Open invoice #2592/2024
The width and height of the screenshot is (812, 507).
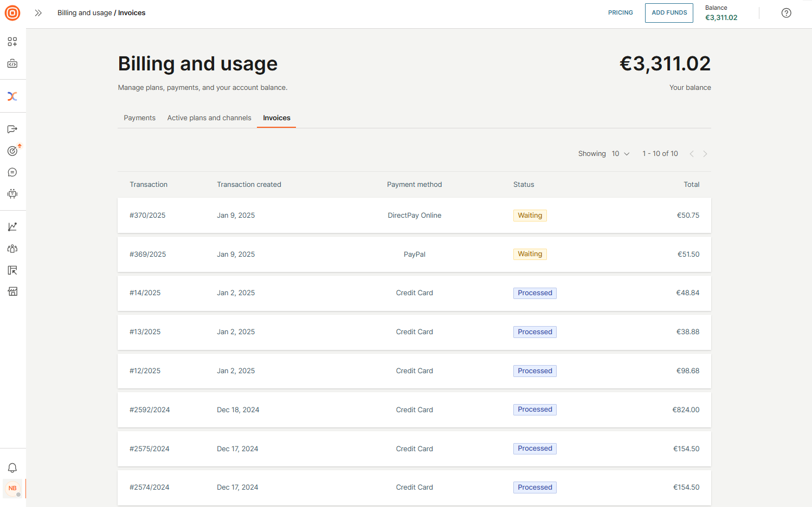pos(414,410)
